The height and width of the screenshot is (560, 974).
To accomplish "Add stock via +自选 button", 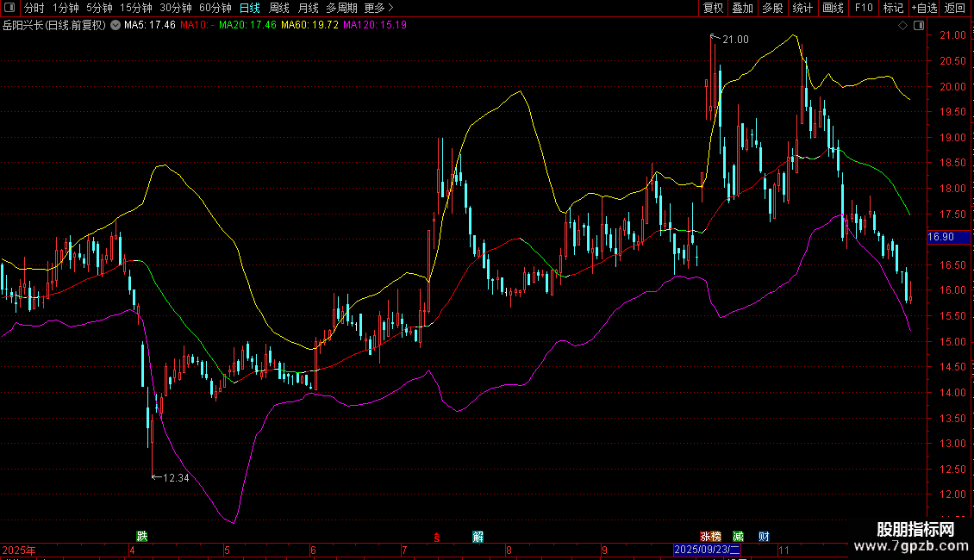I will point(924,8).
